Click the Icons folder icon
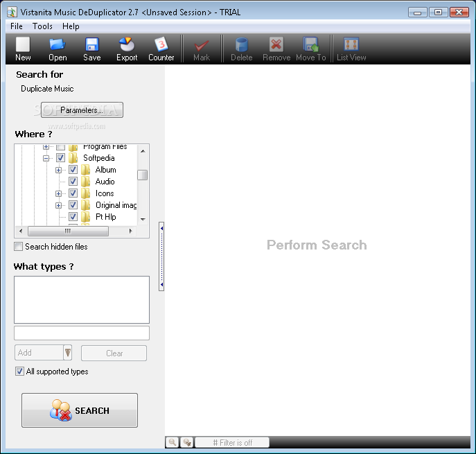 (x=86, y=193)
